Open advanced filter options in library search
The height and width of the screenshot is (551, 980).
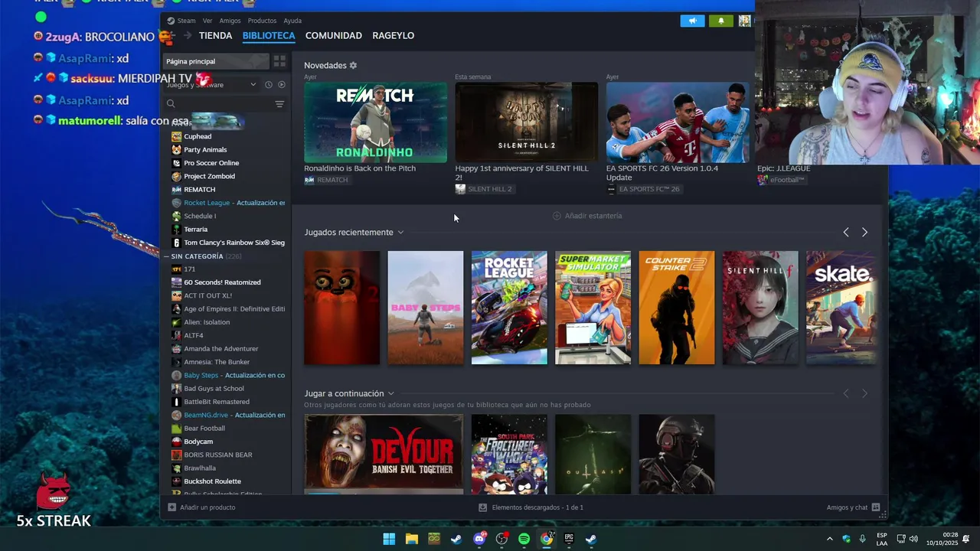coord(279,104)
